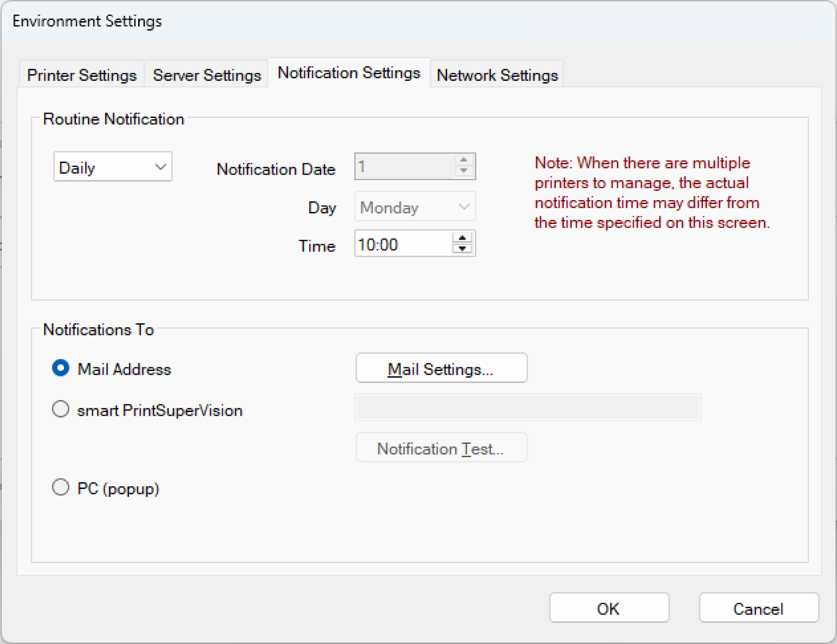Switch to the Printer Settings tab
This screenshot has height=644, width=837.
coord(81,75)
